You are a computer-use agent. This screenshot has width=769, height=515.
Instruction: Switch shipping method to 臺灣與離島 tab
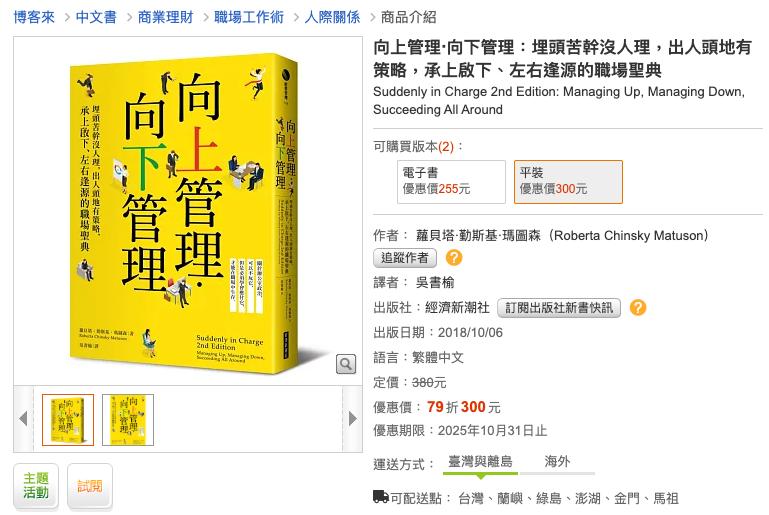pyautogui.click(x=480, y=462)
